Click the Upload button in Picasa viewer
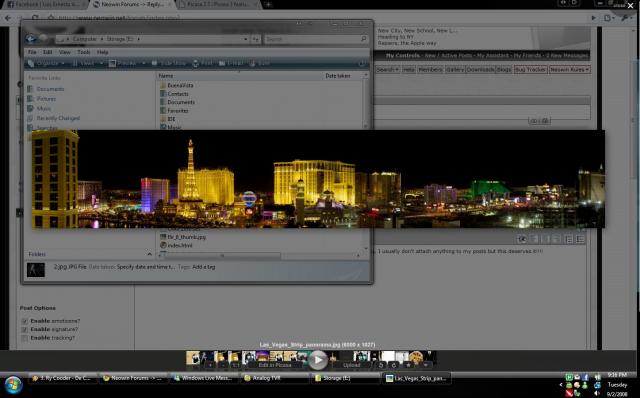The image size is (640, 398). point(351,365)
